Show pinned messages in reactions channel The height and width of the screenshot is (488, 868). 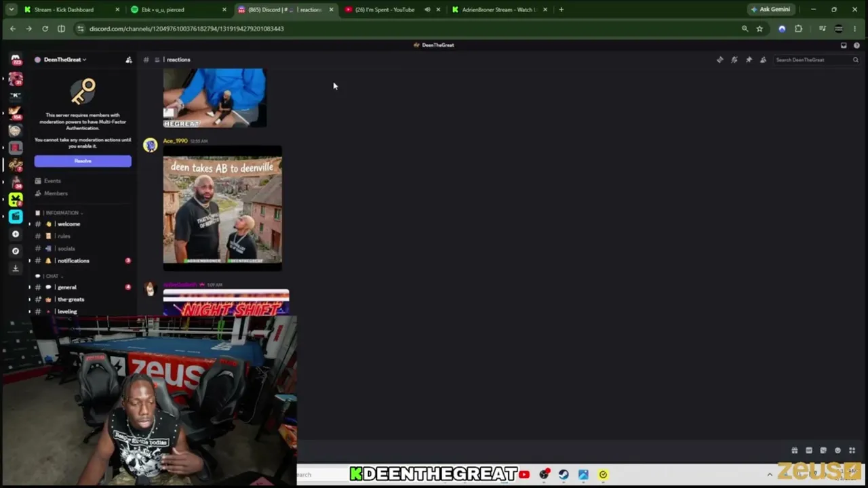click(749, 60)
